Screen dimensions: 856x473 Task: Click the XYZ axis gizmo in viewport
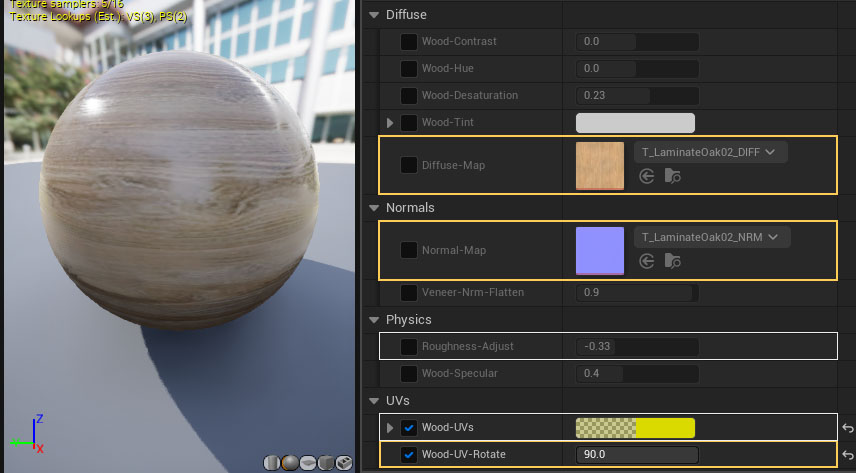27,434
